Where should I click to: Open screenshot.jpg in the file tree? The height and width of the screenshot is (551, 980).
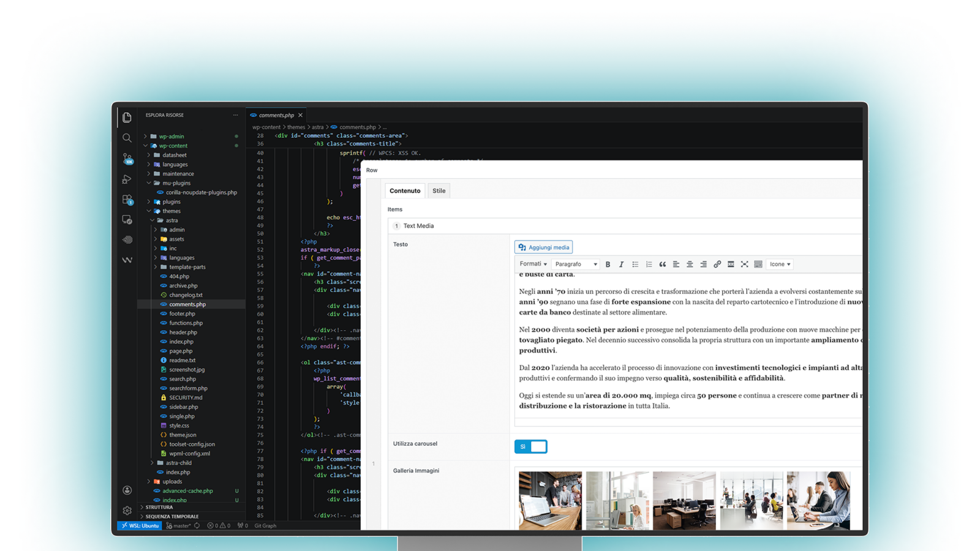(x=187, y=370)
